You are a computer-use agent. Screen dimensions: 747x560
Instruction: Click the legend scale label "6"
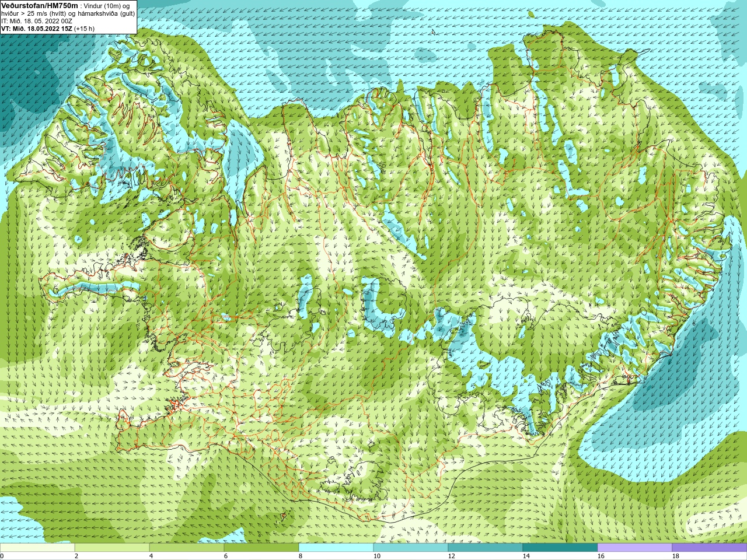[x=226, y=556]
